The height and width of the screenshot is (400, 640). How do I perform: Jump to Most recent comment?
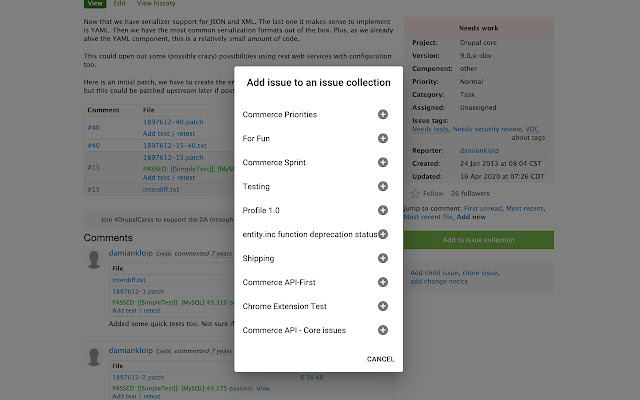[524, 209]
